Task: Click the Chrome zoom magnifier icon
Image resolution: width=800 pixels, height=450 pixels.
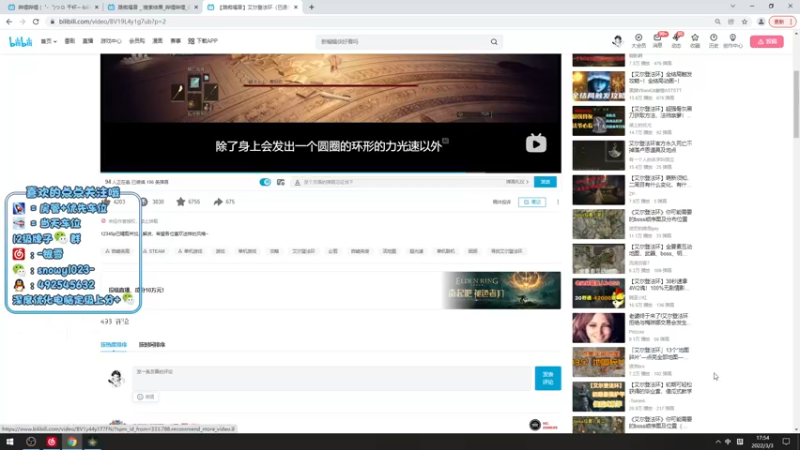Action: [717, 21]
